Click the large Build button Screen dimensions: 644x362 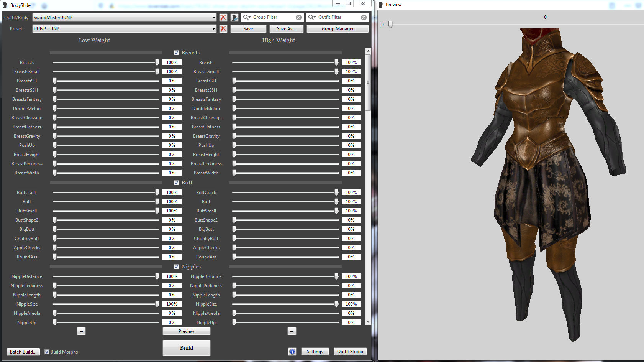[x=187, y=348]
